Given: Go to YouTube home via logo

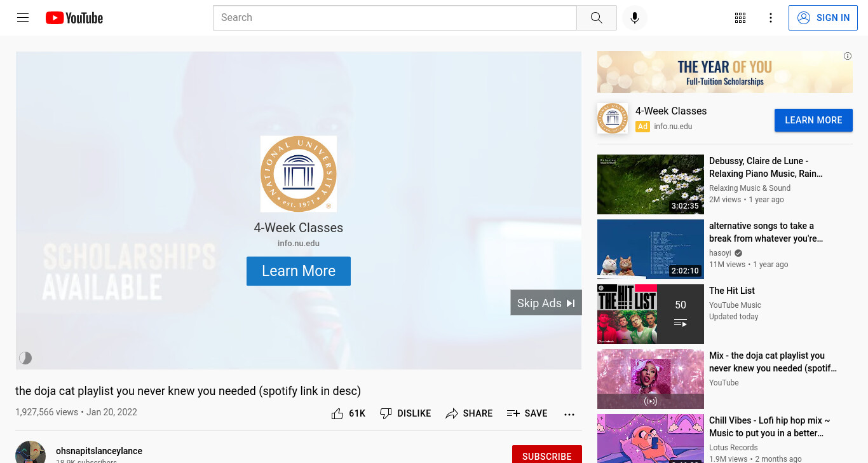Looking at the screenshot, I should (74, 18).
